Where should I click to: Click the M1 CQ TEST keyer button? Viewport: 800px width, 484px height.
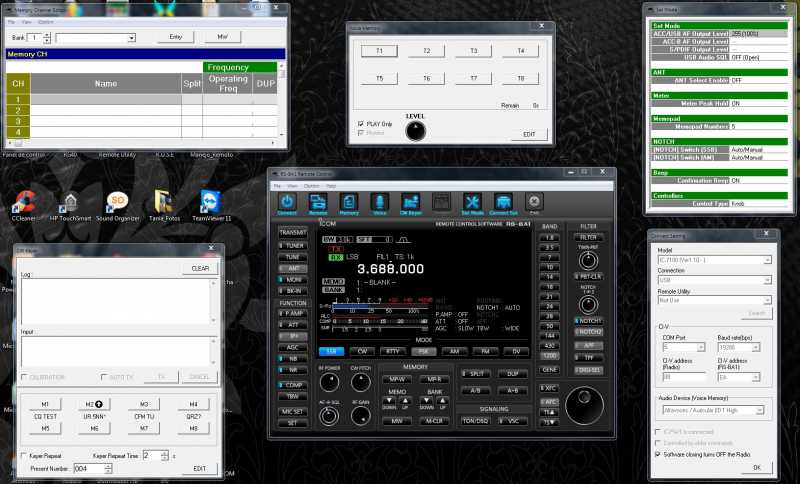tap(45, 404)
